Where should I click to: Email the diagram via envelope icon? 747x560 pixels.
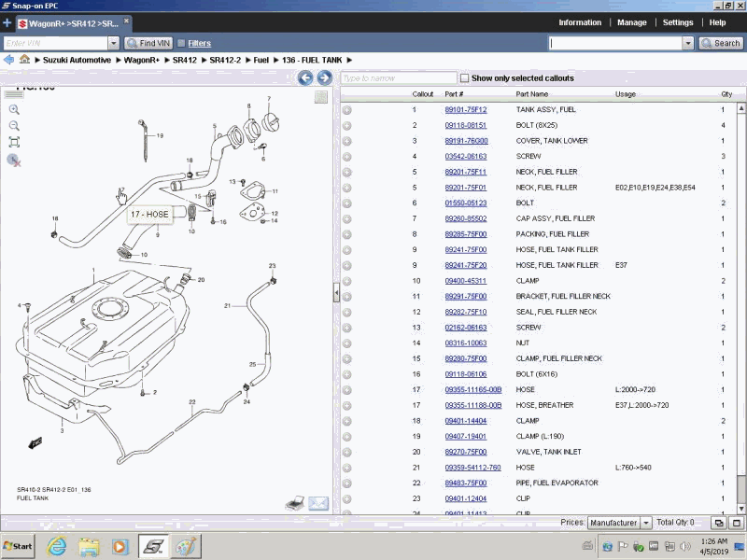(318, 503)
